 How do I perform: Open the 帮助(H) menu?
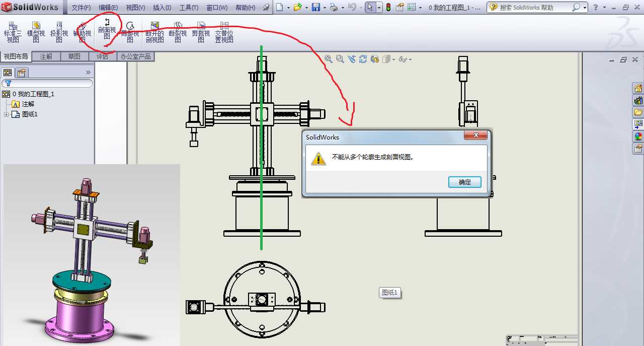pos(246,8)
